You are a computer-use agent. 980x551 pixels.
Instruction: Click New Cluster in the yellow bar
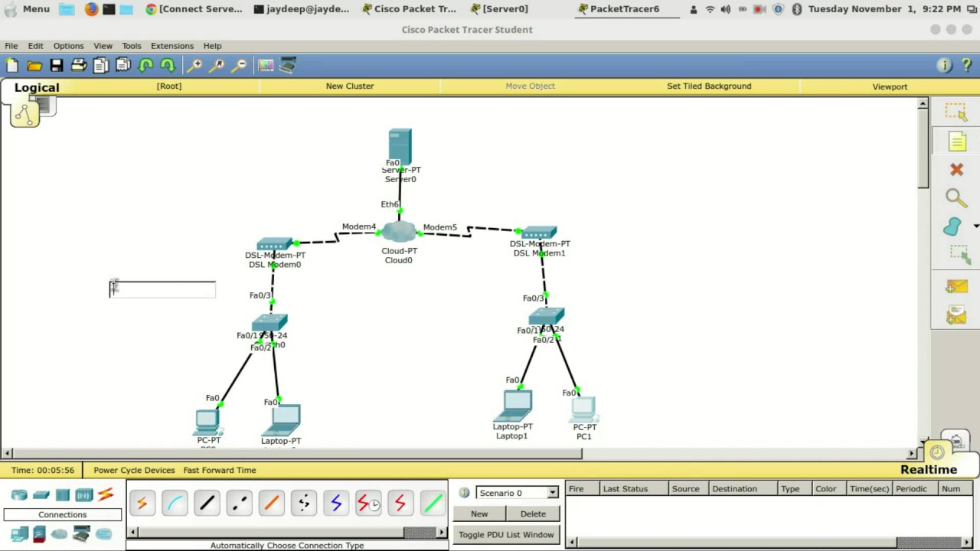(350, 86)
